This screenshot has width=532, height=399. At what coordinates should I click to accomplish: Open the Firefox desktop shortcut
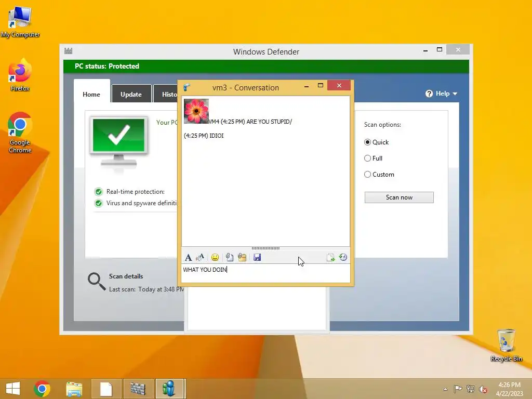(x=20, y=75)
